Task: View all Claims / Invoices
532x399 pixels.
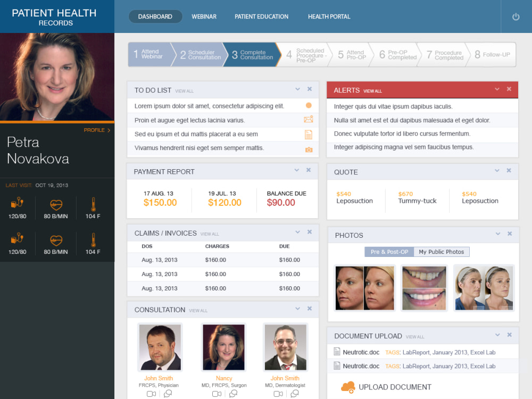Action: (210, 234)
